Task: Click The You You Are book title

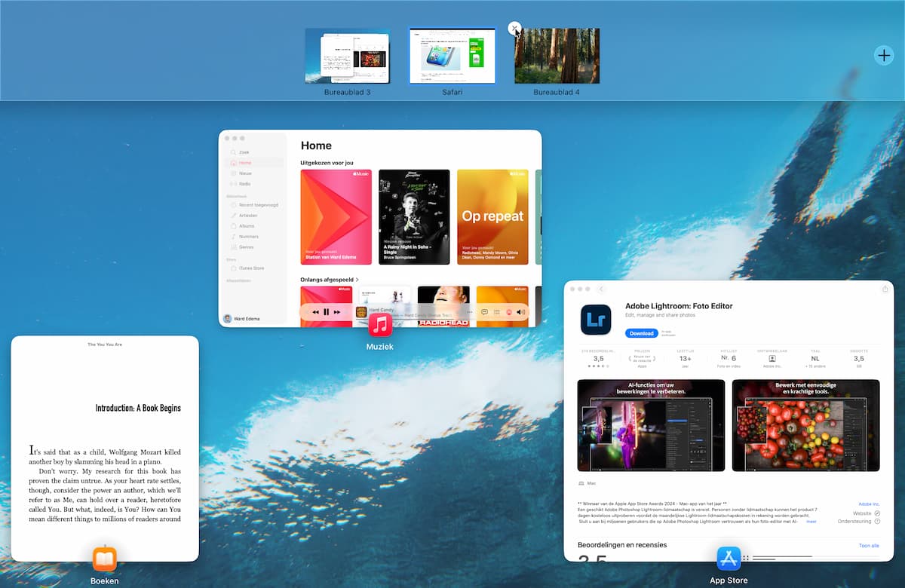Action: tap(105, 345)
